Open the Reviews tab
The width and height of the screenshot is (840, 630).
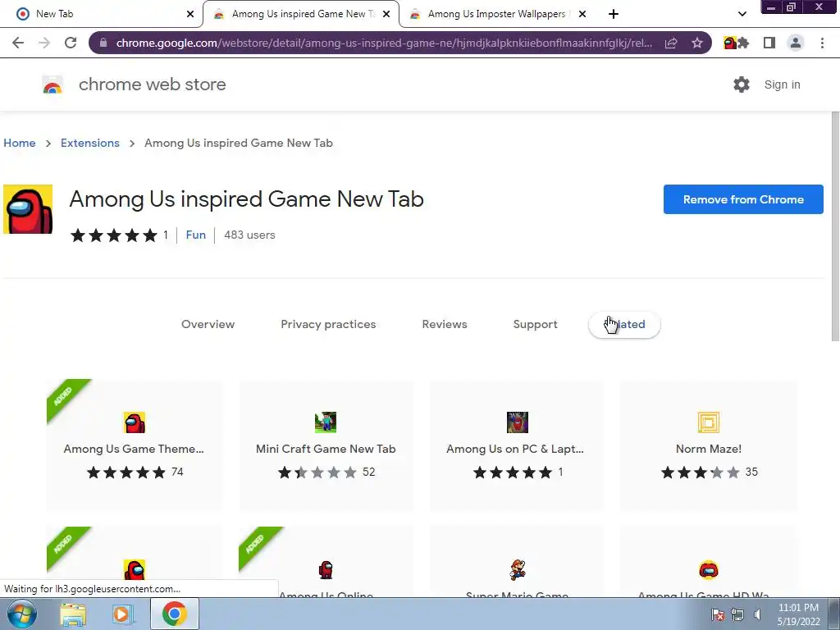coord(445,324)
